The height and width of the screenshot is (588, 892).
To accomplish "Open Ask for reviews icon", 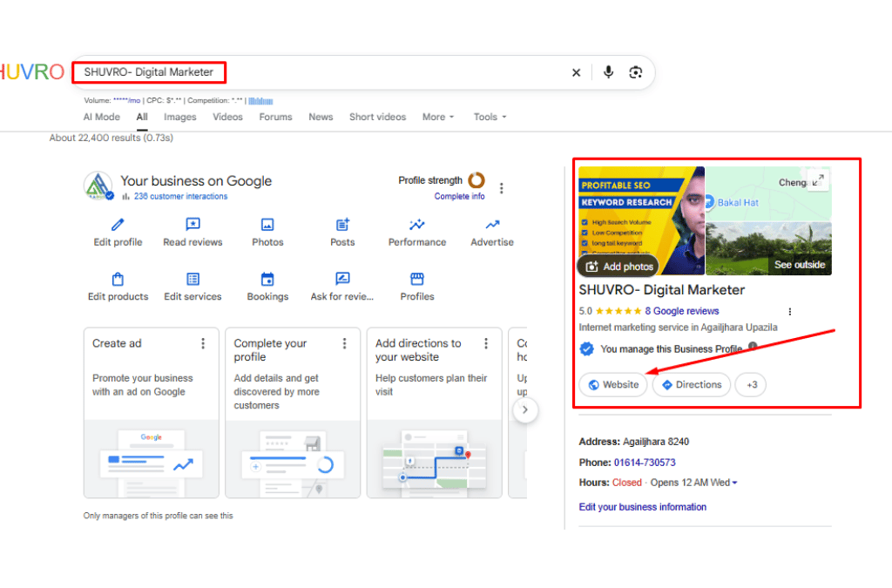I will 342,278.
